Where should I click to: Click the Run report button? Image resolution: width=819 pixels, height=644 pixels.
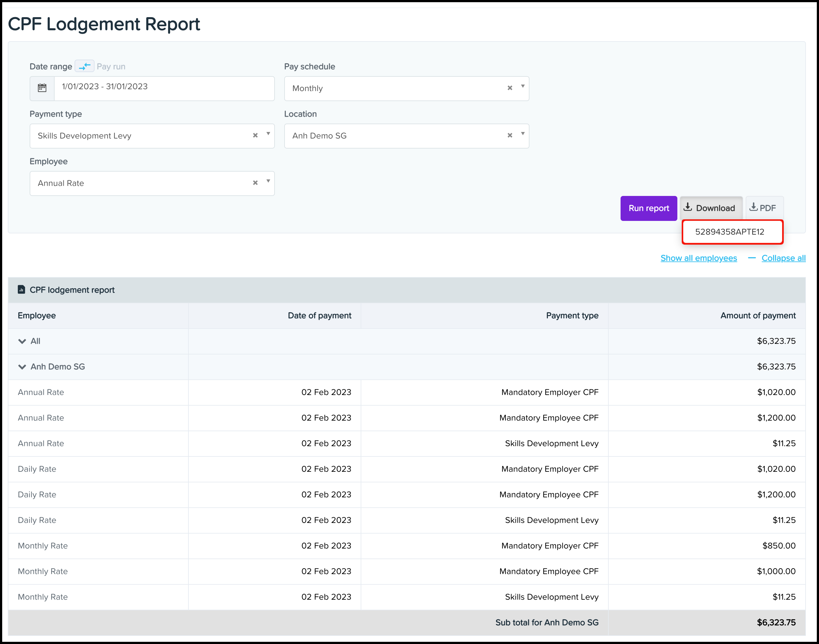click(648, 208)
